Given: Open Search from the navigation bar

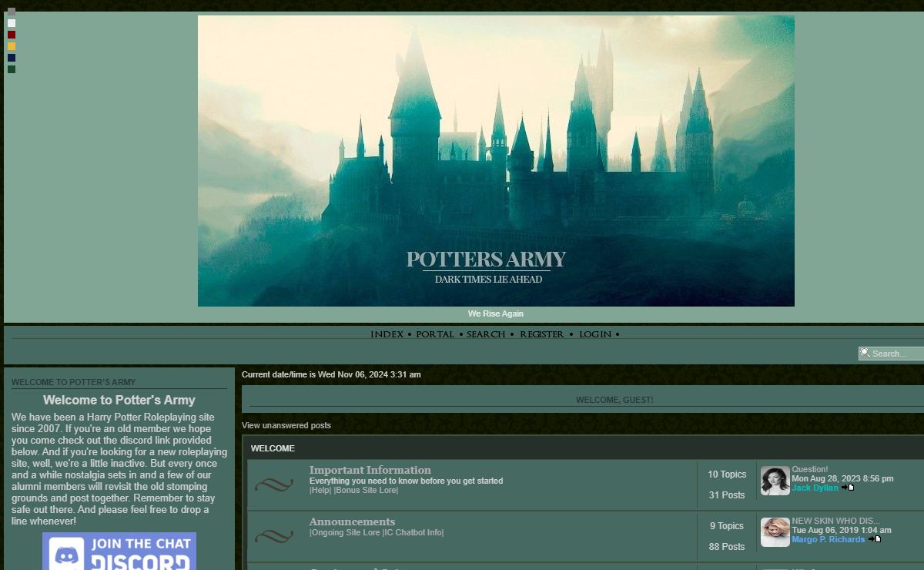Looking at the screenshot, I should coord(486,334).
